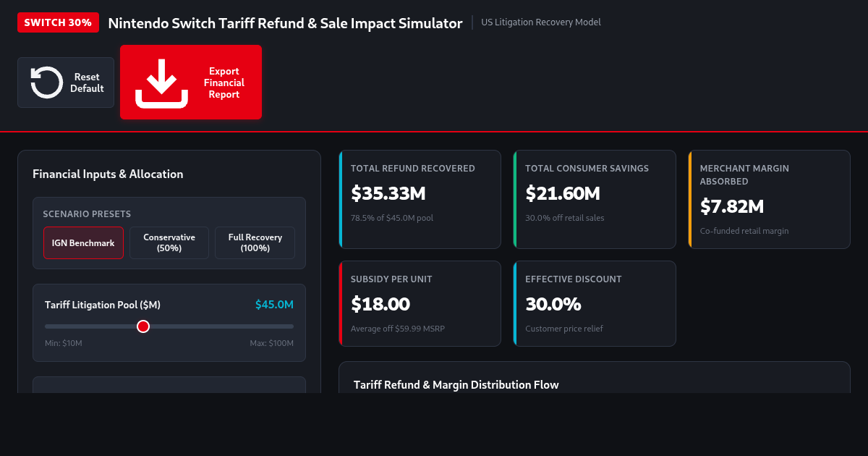The image size is (868, 456).
Task: Click 'Customer price relief' caption
Action: pos(564,329)
